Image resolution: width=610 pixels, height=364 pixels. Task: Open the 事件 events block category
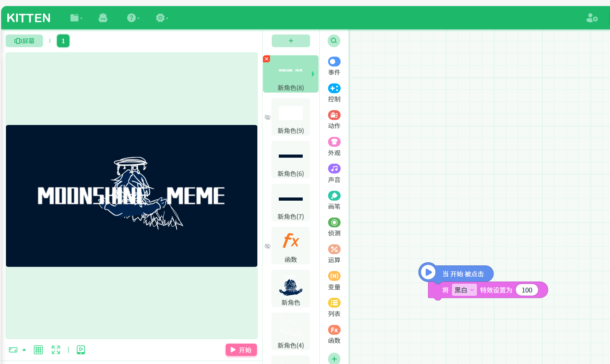[334, 67]
